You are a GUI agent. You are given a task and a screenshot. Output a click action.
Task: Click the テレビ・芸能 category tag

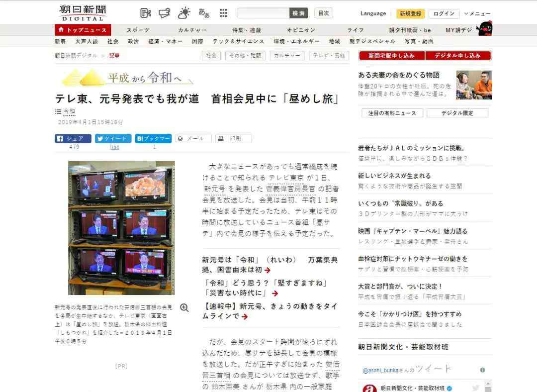pos(329,56)
